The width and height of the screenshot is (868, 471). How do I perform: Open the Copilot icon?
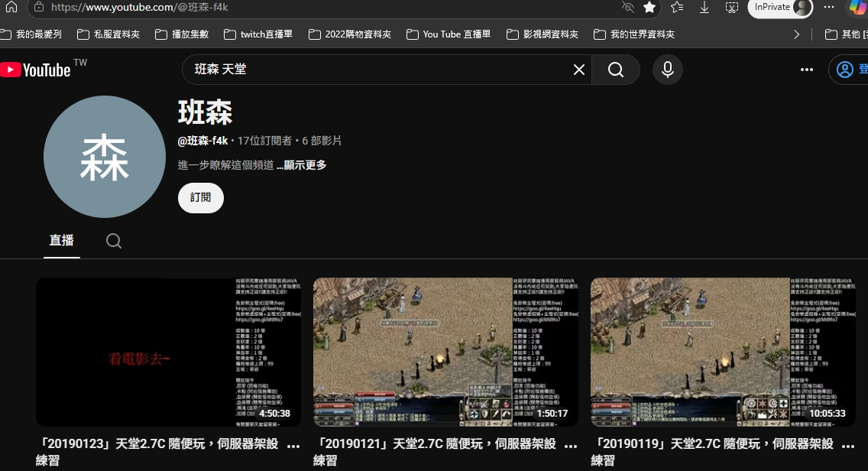click(x=858, y=7)
